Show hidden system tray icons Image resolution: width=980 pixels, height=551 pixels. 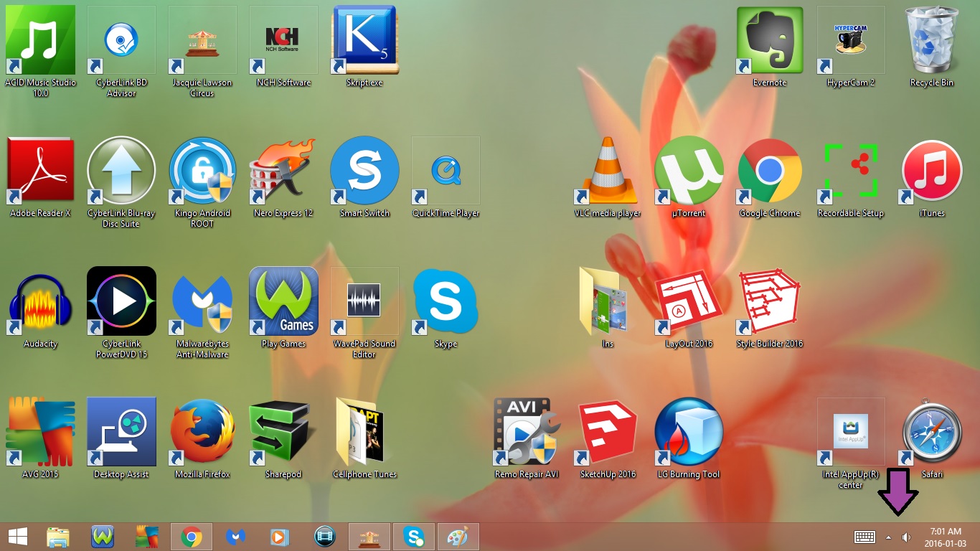coord(889,537)
